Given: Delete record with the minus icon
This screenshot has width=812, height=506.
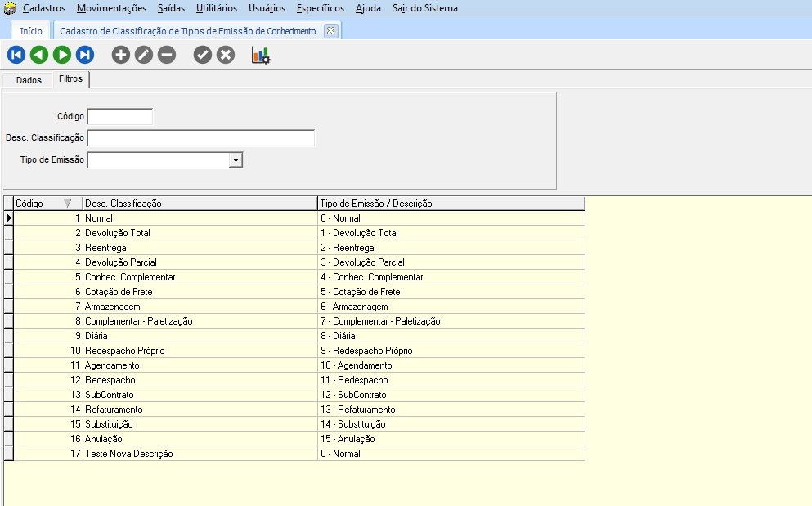Looking at the screenshot, I should (167, 55).
